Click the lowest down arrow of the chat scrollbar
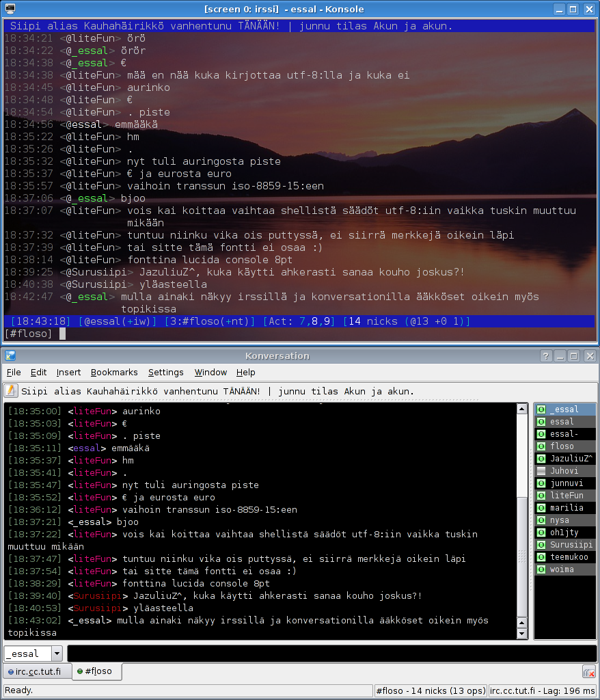 click(522, 634)
